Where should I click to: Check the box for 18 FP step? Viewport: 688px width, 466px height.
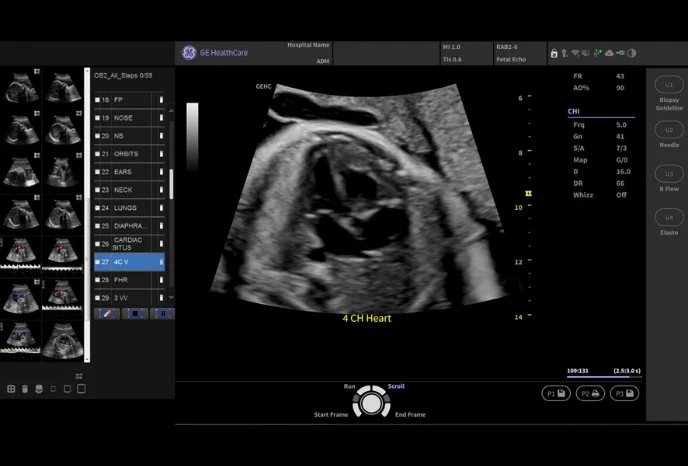pyautogui.click(x=98, y=100)
